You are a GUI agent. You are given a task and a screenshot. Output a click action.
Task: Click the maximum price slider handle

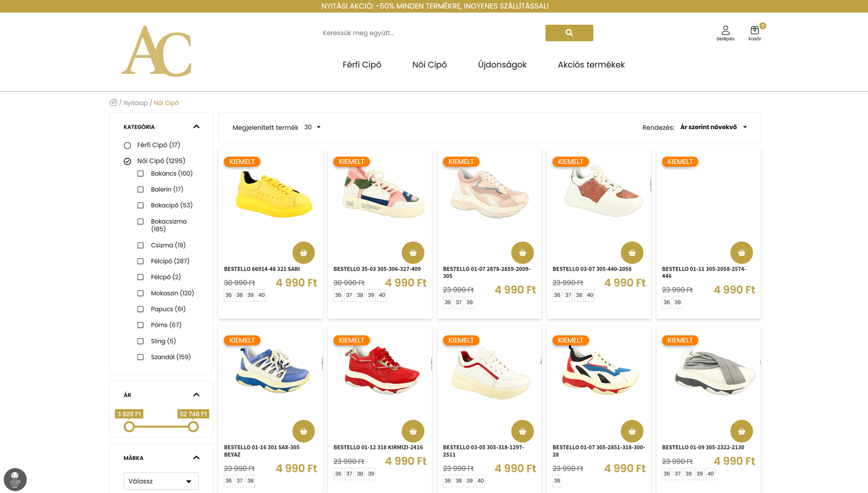[193, 426]
